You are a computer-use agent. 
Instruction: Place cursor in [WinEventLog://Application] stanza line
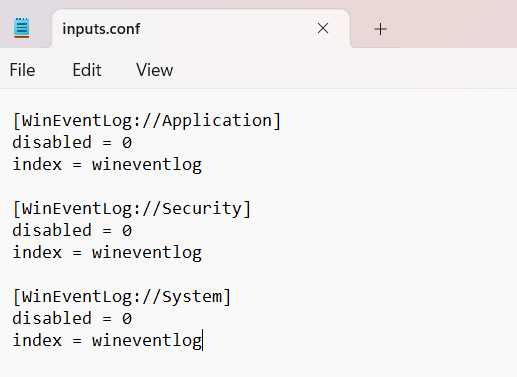pos(147,120)
